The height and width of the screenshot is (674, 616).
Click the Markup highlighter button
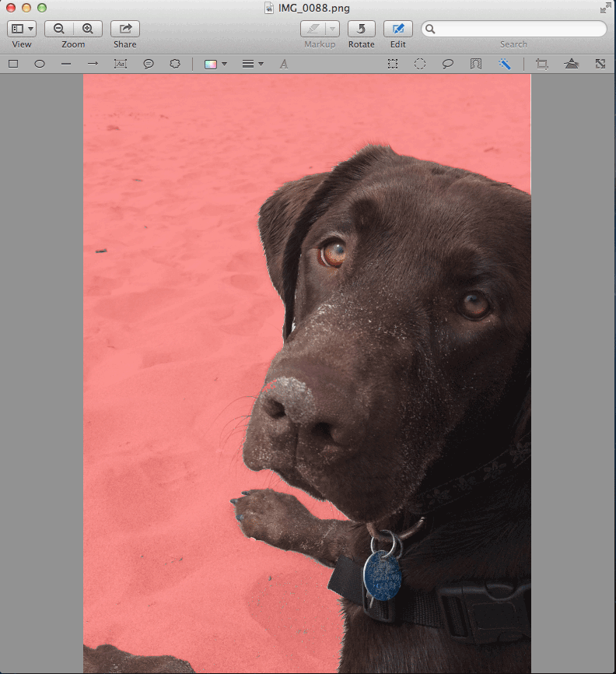click(x=313, y=29)
